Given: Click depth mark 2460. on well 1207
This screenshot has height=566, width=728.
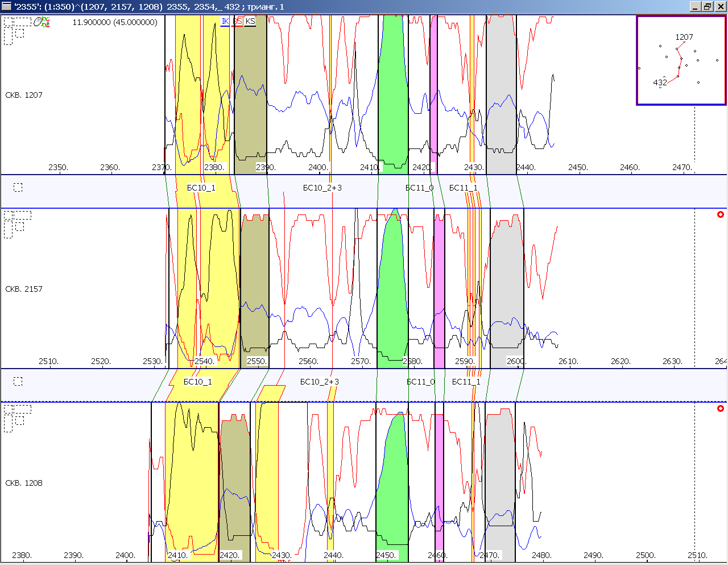Looking at the screenshot, I should (x=630, y=167).
